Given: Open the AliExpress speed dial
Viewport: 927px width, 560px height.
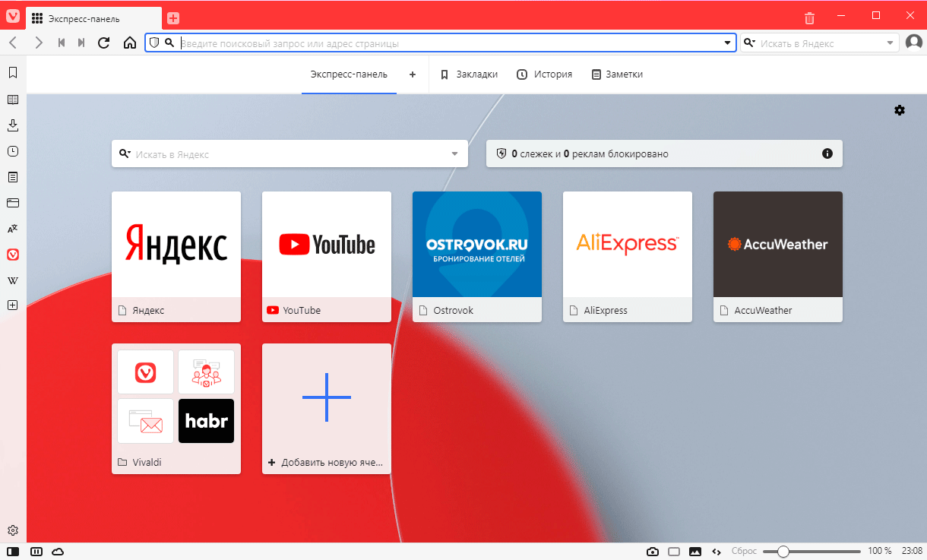Looking at the screenshot, I should pyautogui.click(x=628, y=257).
